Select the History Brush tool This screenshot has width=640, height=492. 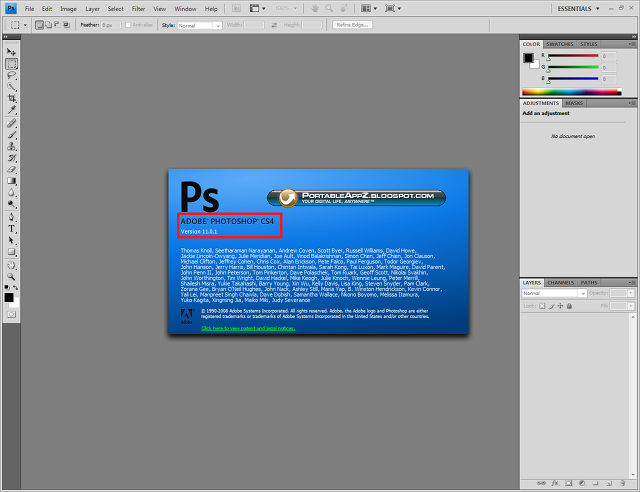pyautogui.click(x=11, y=158)
